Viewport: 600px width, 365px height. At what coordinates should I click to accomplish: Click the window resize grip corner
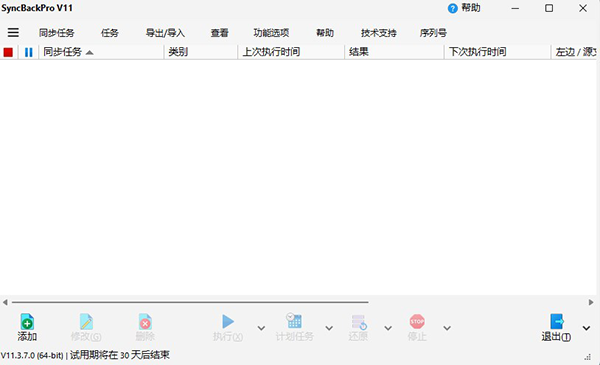click(588, 357)
